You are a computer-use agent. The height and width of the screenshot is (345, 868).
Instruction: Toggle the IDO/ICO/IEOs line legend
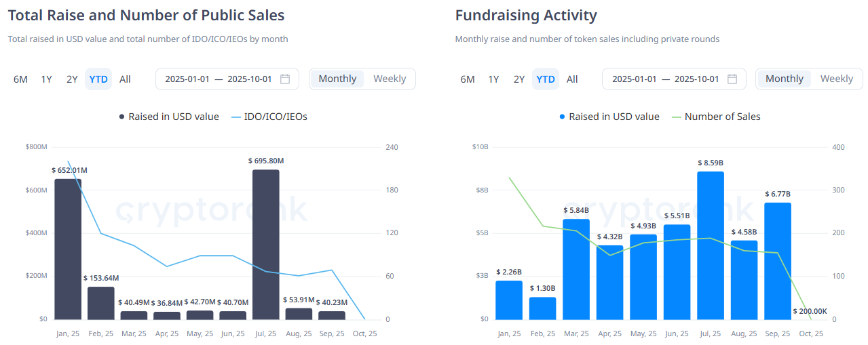tap(269, 117)
